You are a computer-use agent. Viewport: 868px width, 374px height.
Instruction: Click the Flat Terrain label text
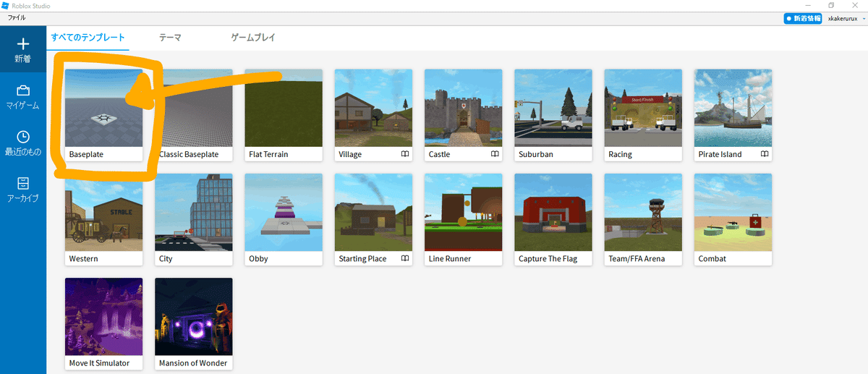pos(268,154)
